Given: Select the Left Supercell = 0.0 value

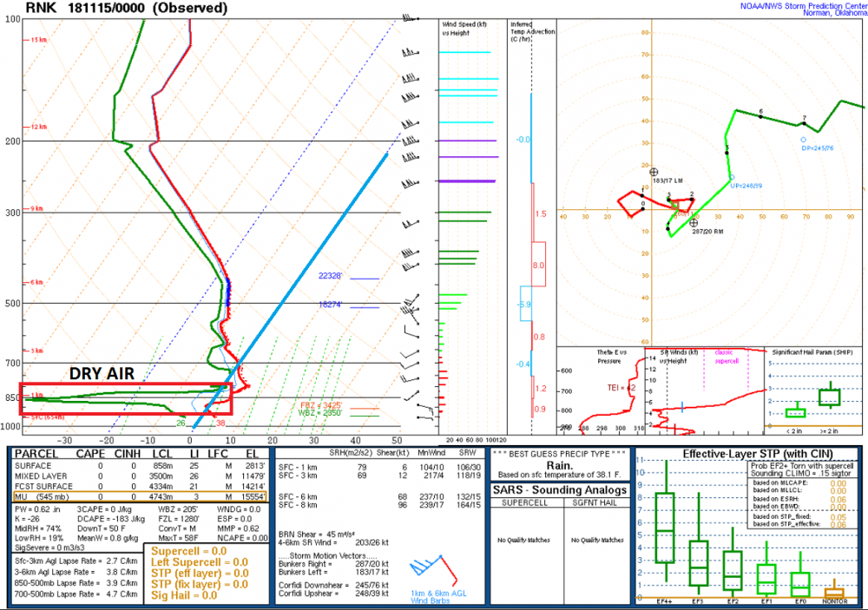Looking at the screenshot, I should (200, 562).
